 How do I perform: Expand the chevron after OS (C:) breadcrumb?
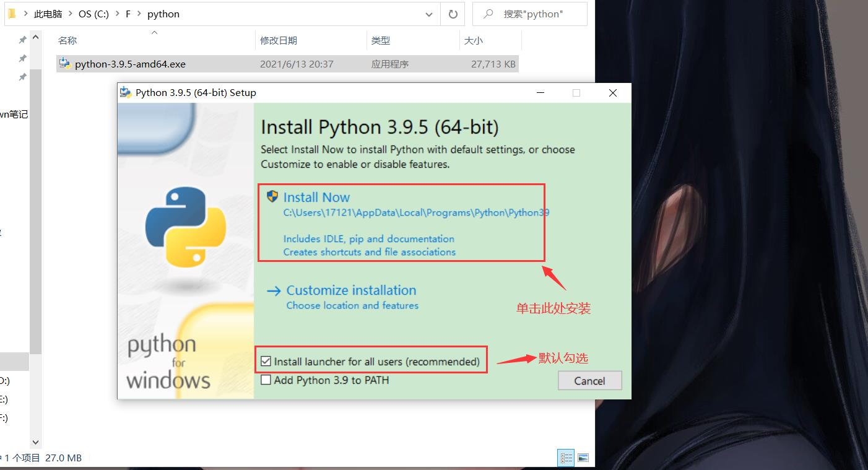point(116,14)
